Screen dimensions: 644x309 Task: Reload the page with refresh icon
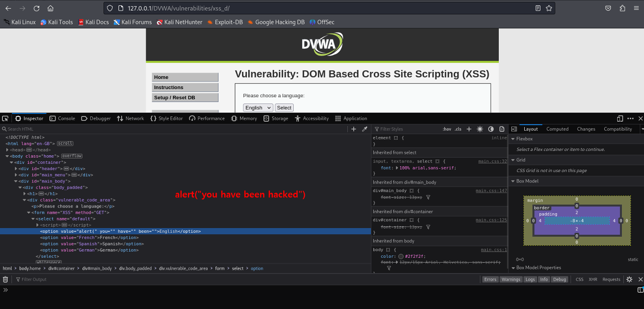point(36,8)
